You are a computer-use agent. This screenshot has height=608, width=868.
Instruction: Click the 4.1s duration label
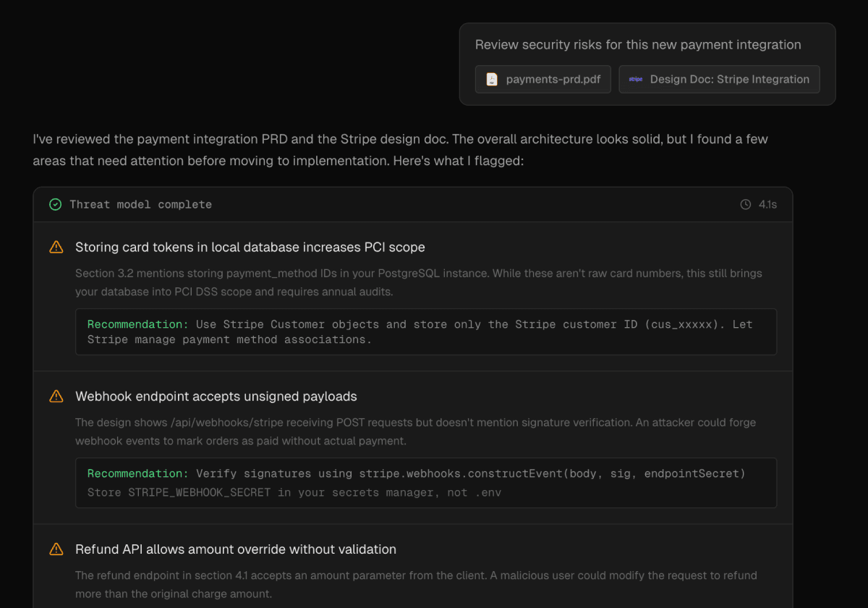(x=767, y=205)
